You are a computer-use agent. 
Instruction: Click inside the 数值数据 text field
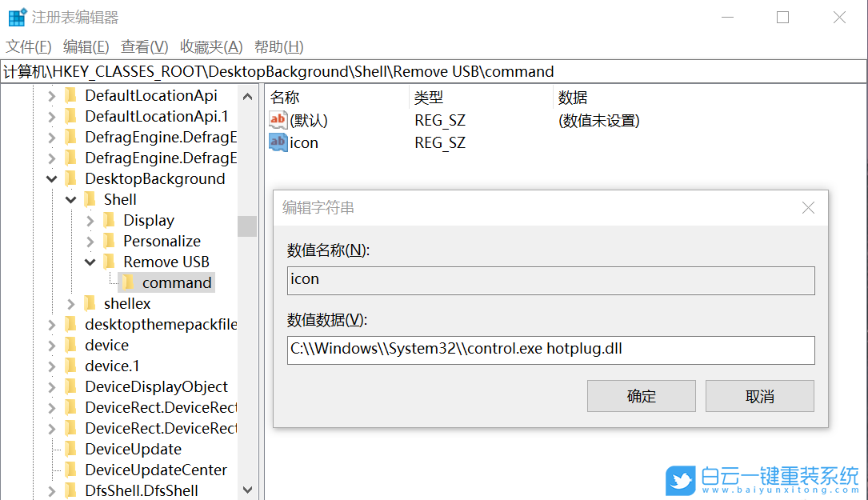click(x=550, y=350)
